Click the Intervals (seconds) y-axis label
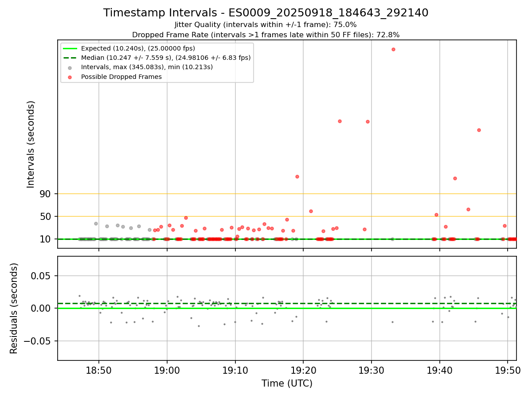Screen dimensions: 532x399 [31, 144]
